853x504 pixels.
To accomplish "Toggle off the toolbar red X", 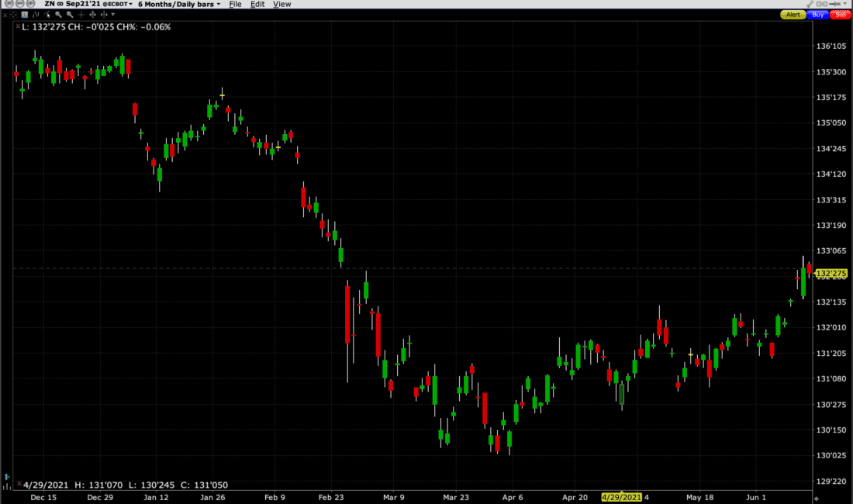I will 5,14.
